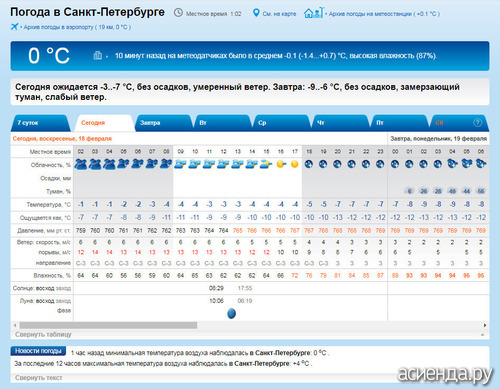Open the Вт forecast tab
This screenshot has width=500, height=389.
(223, 123)
